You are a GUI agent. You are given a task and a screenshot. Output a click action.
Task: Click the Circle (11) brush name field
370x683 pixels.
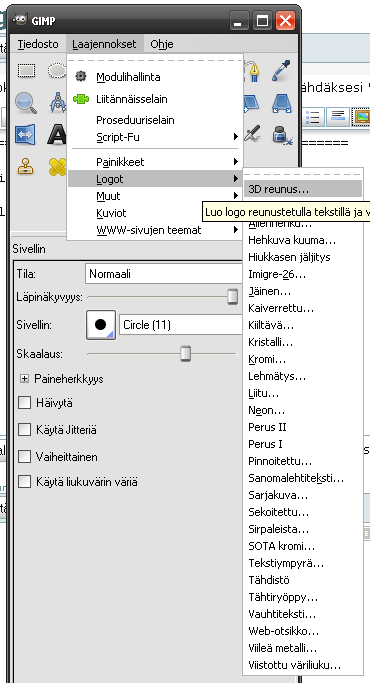tap(181, 325)
